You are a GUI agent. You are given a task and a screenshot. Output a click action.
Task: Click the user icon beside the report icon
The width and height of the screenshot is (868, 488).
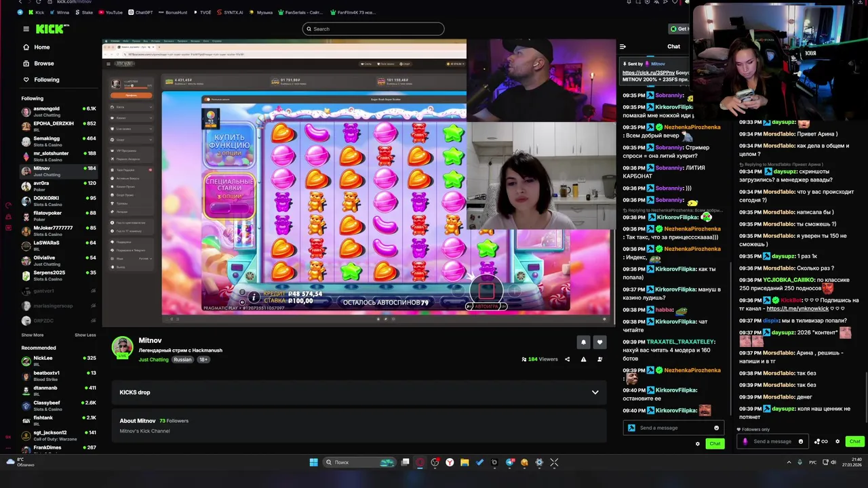[599, 359]
